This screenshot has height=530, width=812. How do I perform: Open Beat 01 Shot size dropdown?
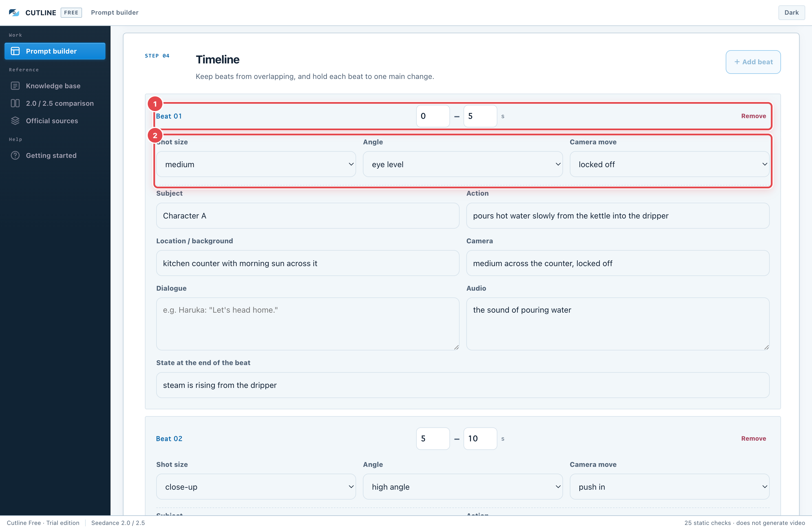[256, 164]
